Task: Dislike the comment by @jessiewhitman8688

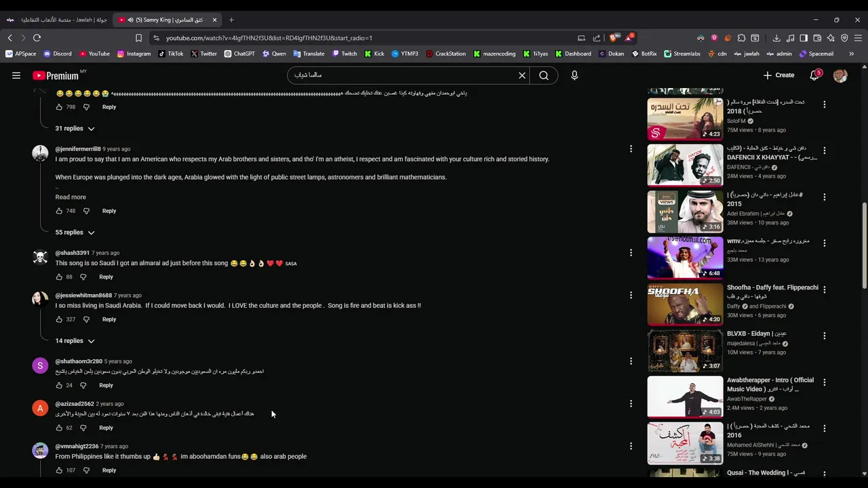Action: (86, 319)
